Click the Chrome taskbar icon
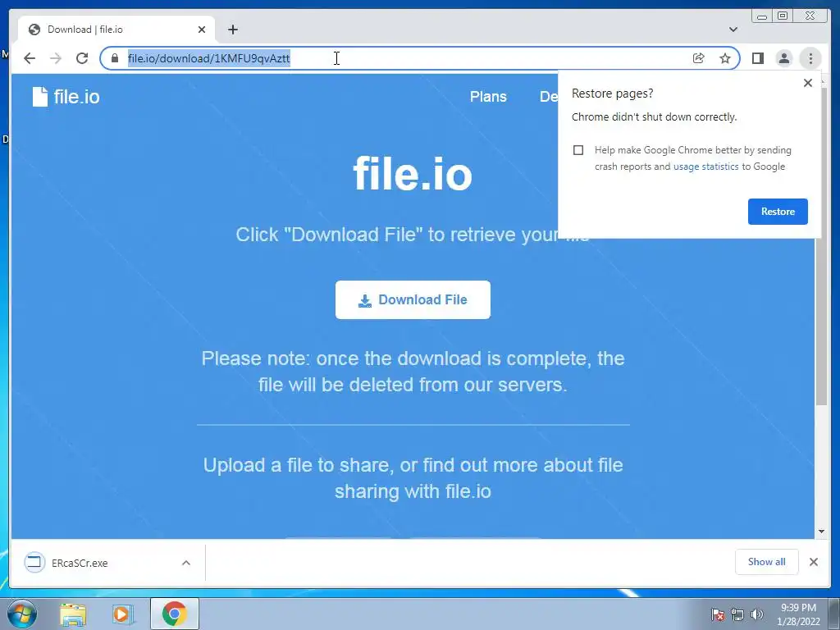840x630 pixels. click(174, 614)
